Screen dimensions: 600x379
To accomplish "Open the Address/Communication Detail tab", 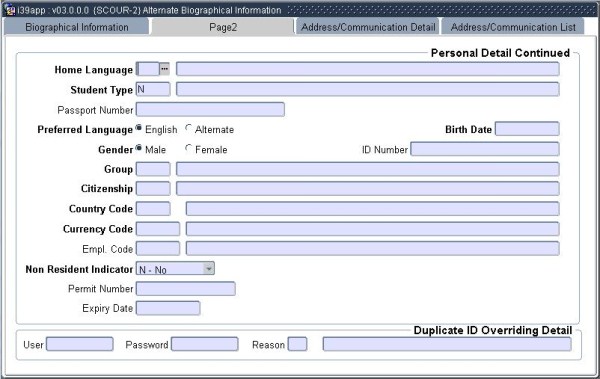I will coord(368,27).
